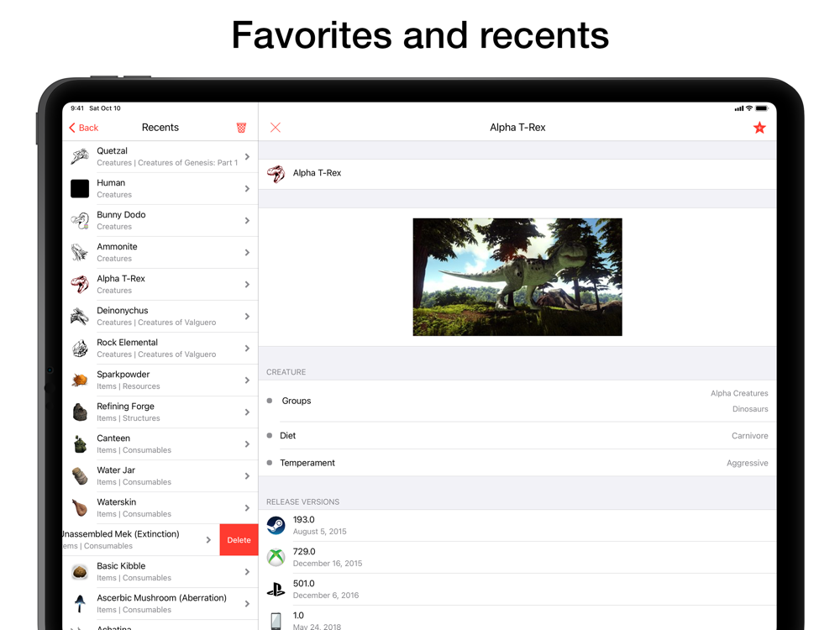Tap the Quetzal creature icon

pos(80,156)
